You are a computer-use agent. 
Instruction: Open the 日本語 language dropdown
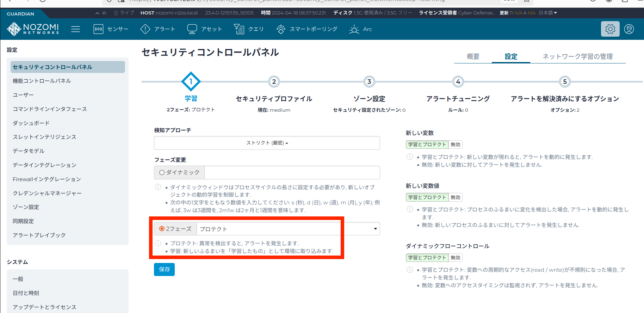click(547, 13)
